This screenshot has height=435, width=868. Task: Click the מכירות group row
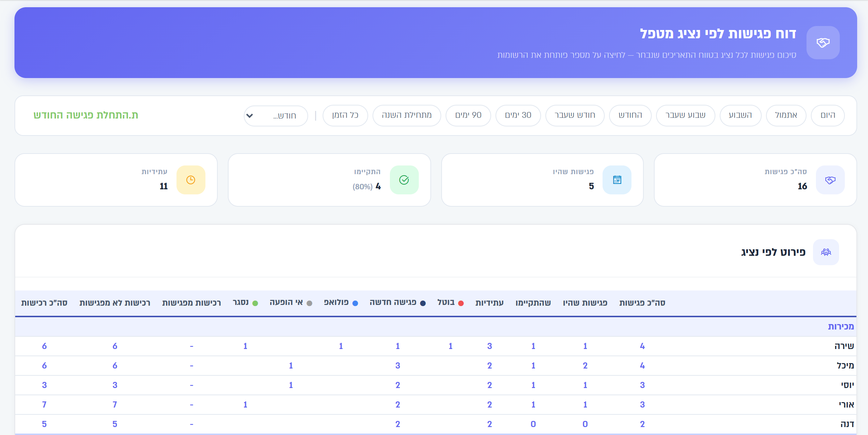point(435,327)
